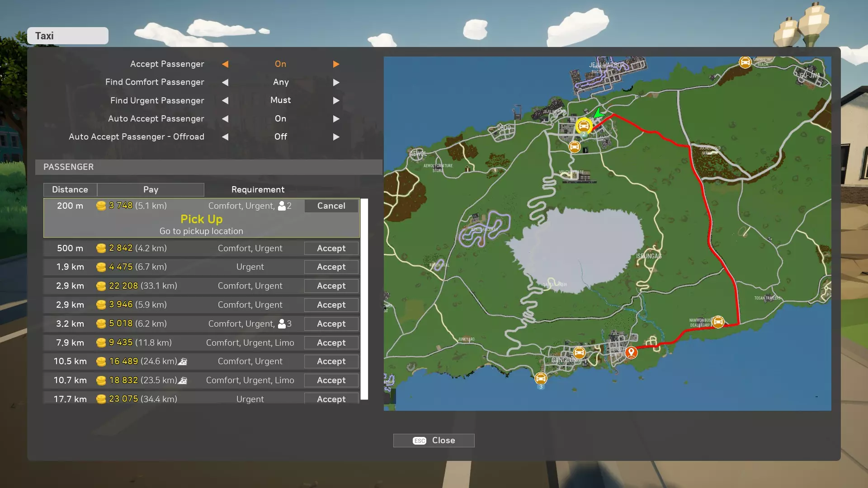Change Find Comfort Passenger with right arrow
Screen dimensions: 868x488
[x=336, y=82]
